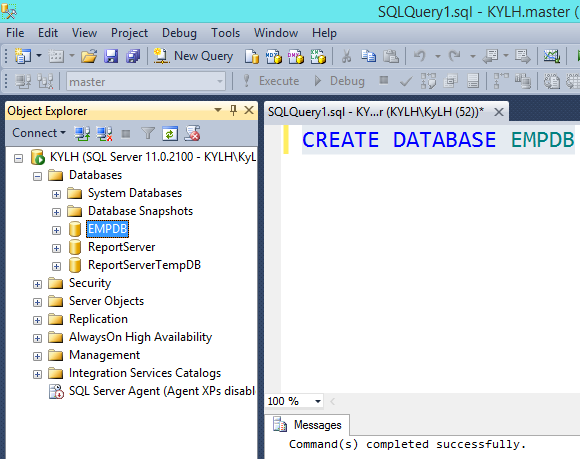Screen dimensions: 580x459
Task: Open the Undo history dropdown arrow
Action: click(x=438, y=57)
